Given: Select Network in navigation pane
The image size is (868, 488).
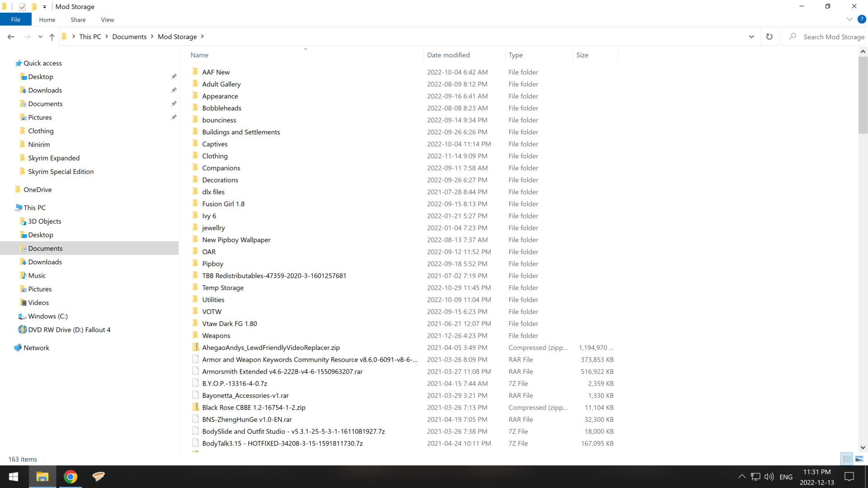Looking at the screenshot, I should click(36, 348).
